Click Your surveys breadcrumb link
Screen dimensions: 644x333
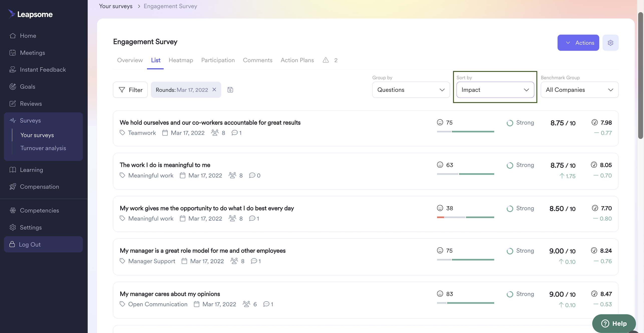116,6
